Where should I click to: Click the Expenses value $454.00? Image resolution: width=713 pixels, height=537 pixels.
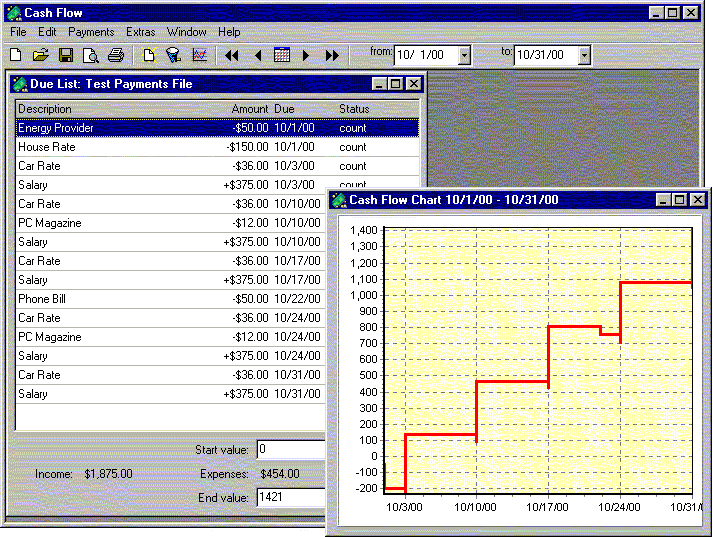(280, 474)
